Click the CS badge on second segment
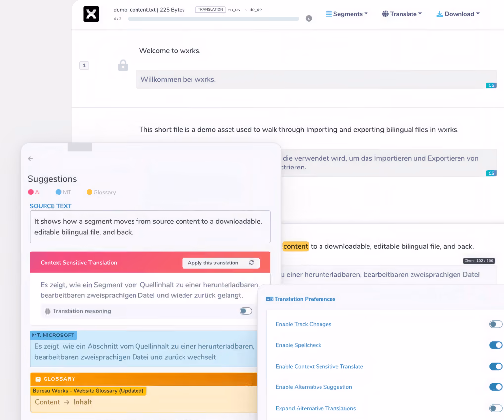This screenshot has width=504, height=420. (491, 173)
